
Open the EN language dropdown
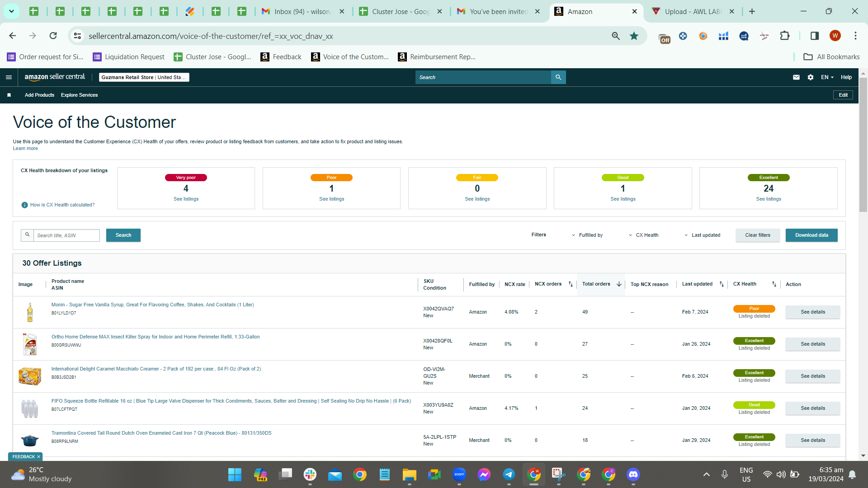[x=827, y=77]
